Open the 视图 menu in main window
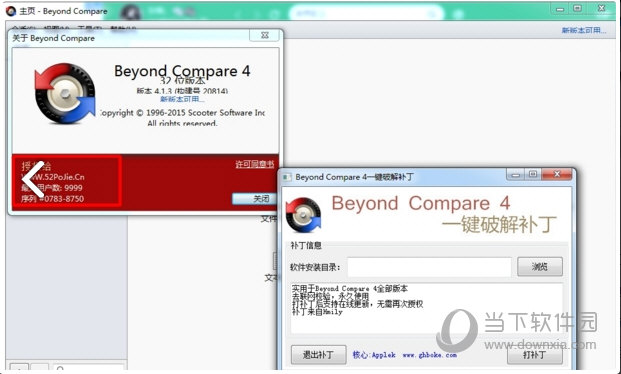The width and height of the screenshot is (621, 374). [57, 29]
